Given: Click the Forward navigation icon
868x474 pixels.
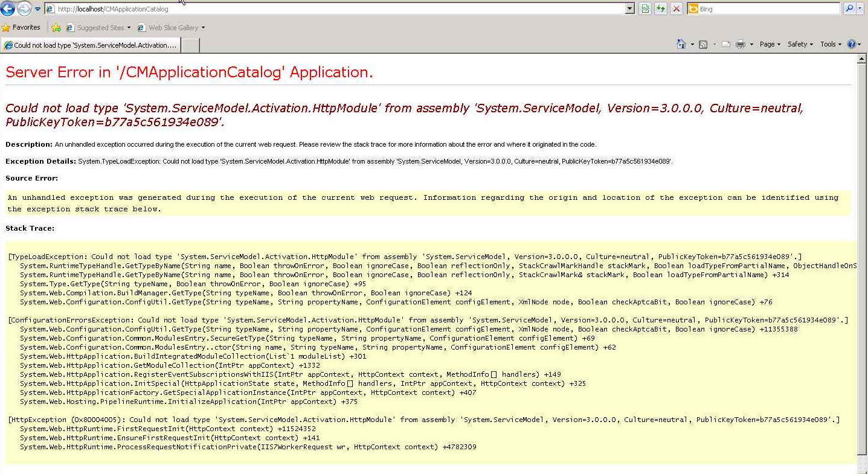Looking at the screenshot, I should pos(23,8).
